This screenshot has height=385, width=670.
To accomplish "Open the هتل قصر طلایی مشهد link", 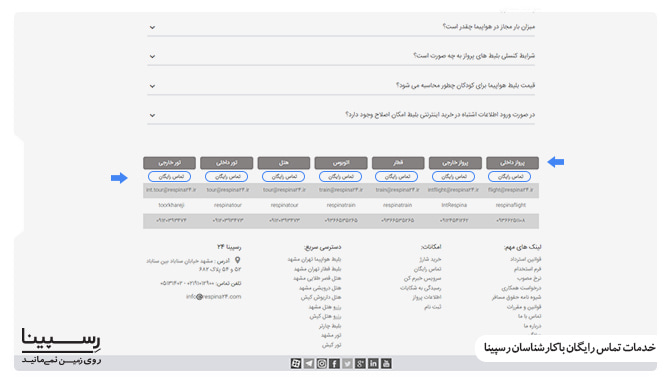I will [x=317, y=278].
